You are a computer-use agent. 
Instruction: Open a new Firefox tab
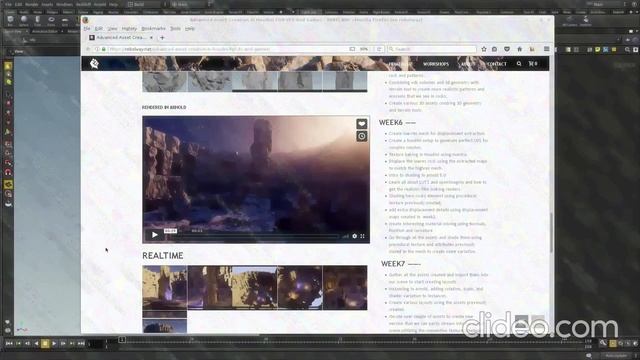point(162,38)
